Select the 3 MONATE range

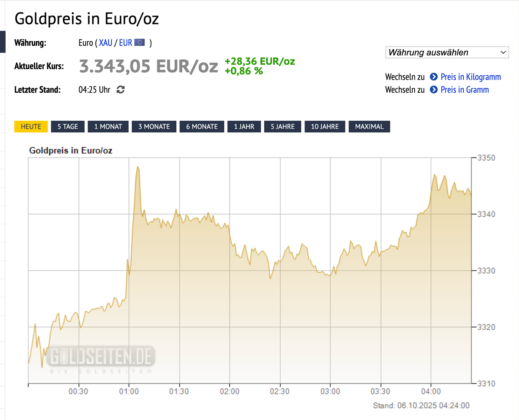click(154, 127)
